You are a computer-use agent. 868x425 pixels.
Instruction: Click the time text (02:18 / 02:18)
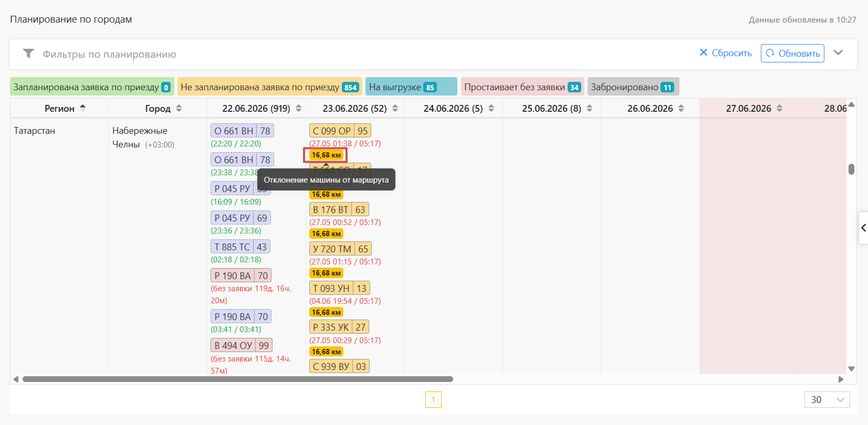tap(236, 260)
